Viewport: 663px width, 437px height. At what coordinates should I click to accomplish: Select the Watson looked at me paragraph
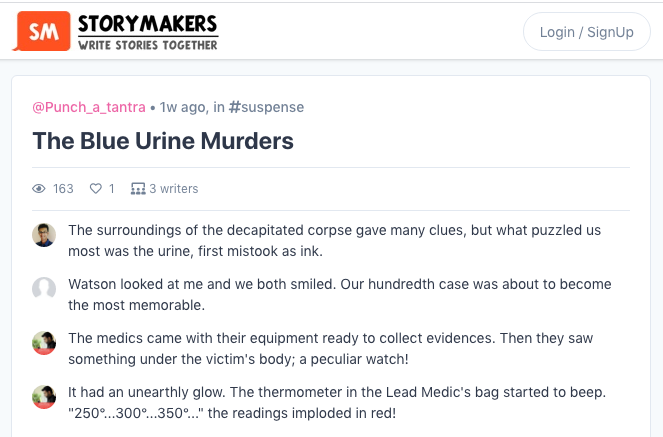340,295
